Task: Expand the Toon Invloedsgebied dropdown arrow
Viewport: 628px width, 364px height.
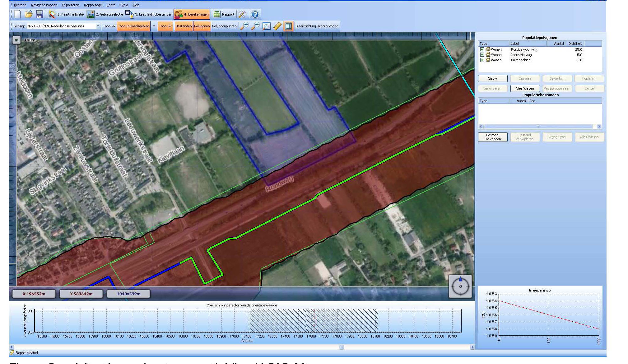Action: tap(154, 26)
